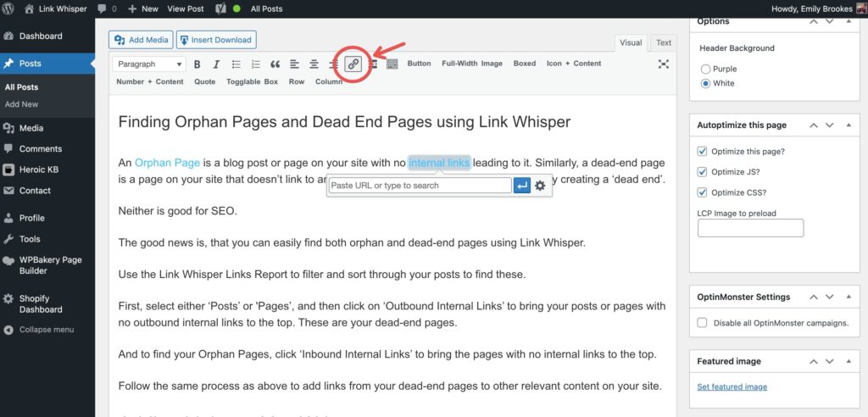The image size is (868, 417).
Task: Uncheck the Optimize JS? checkbox
Action: pos(702,172)
